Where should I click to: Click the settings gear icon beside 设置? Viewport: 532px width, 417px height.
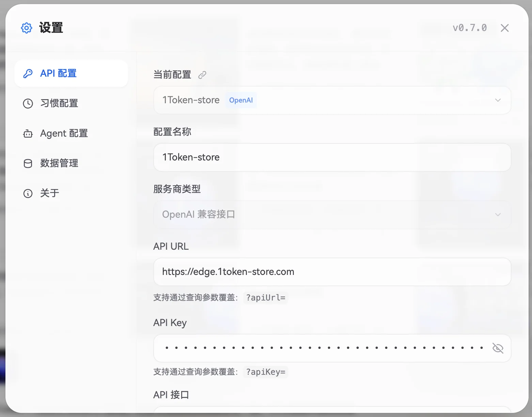pyautogui.click(x=27, y=28)
